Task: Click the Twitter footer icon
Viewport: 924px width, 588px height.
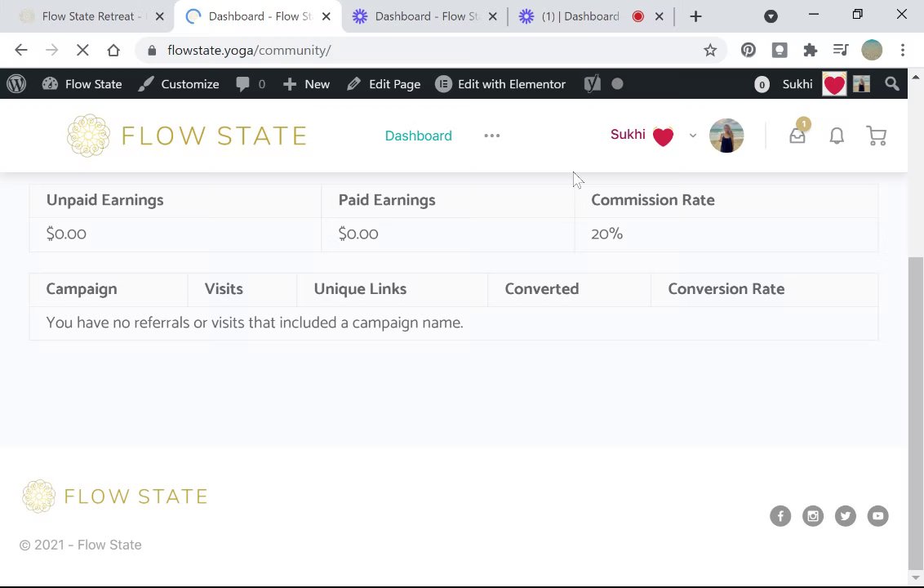Action: 846,516
